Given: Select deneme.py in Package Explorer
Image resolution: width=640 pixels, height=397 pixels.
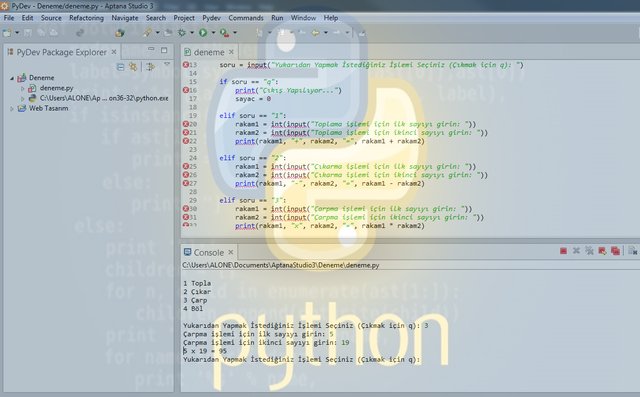Looking at the screenshot, I should [56, 88].
